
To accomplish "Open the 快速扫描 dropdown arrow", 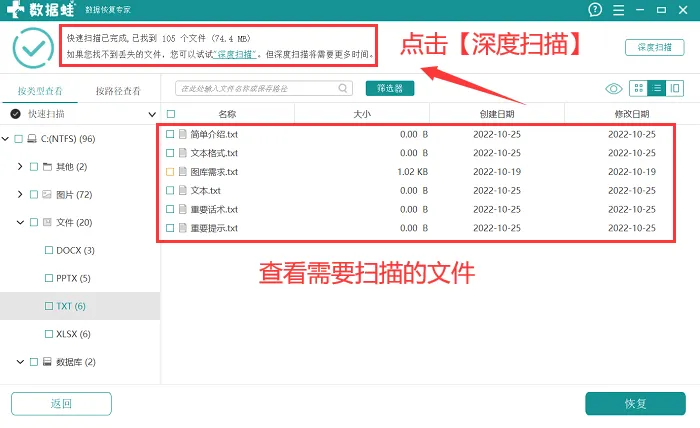I will [x=152, y=114].
